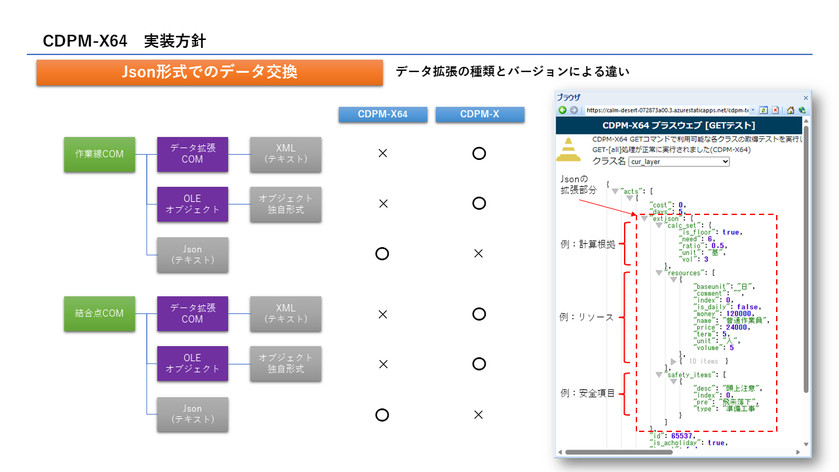Close the ブラウザ panel with the x

pos(805,98)
